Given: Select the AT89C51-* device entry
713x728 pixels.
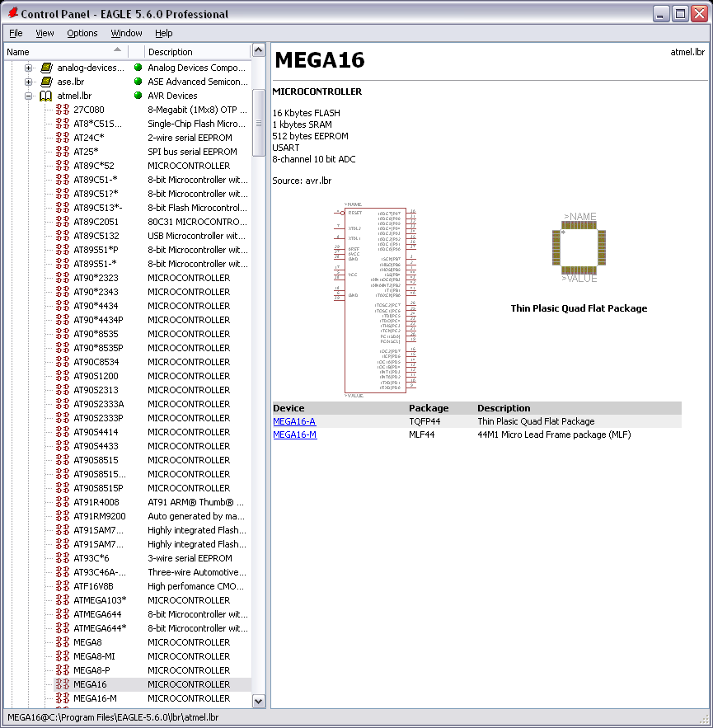Looking at the screenshot, I should [95, 180].
